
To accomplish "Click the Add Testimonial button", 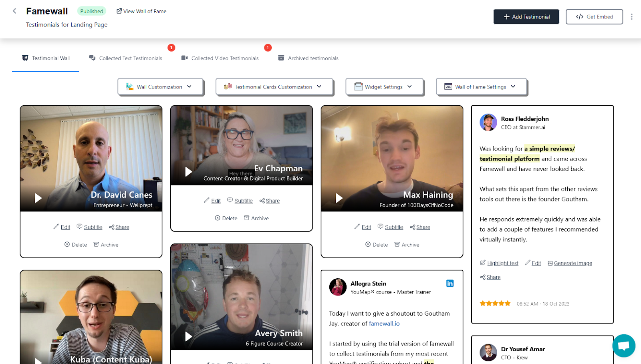I will tap(526, 17).
